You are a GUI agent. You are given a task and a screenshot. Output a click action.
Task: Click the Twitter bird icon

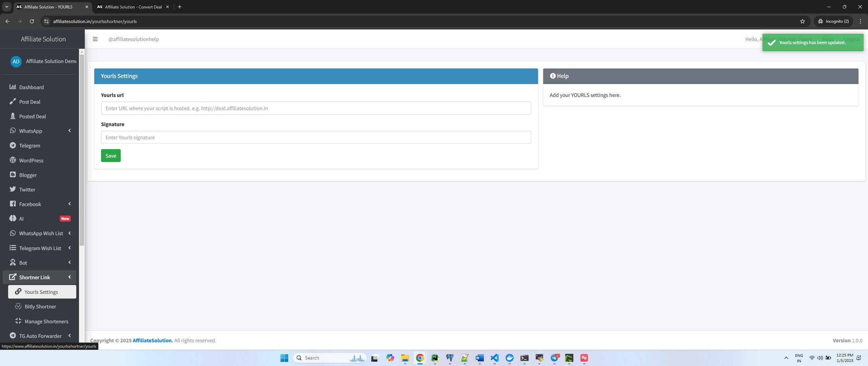point(13,189)
